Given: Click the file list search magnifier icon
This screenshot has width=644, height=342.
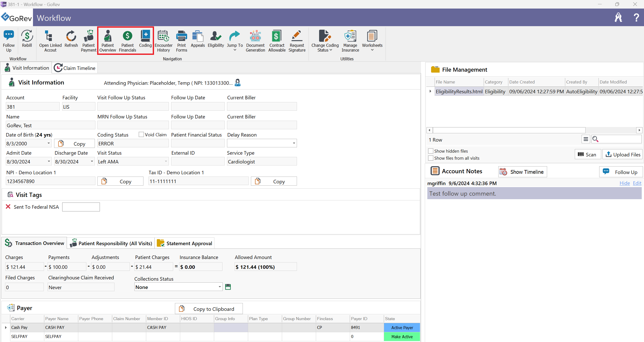Looking at the screenshot, I should tap(595, 139).
